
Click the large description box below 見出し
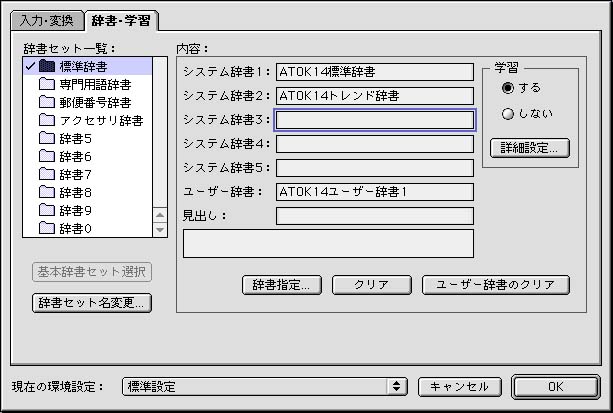328,244
